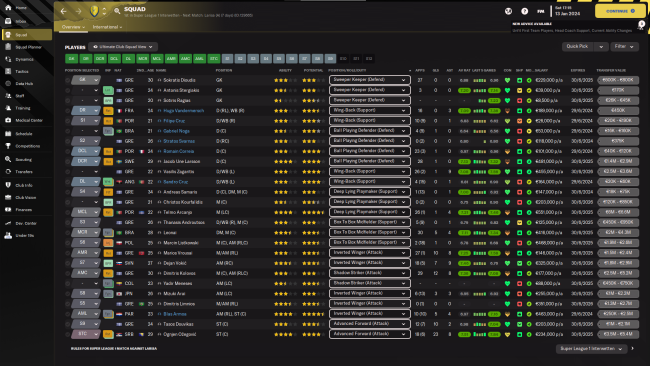Image resolution: width=650 pixels, height=366 pixels.
Task: Open Super League 1 Interwetten rules dropdown
Action: [x=591, y=349]
